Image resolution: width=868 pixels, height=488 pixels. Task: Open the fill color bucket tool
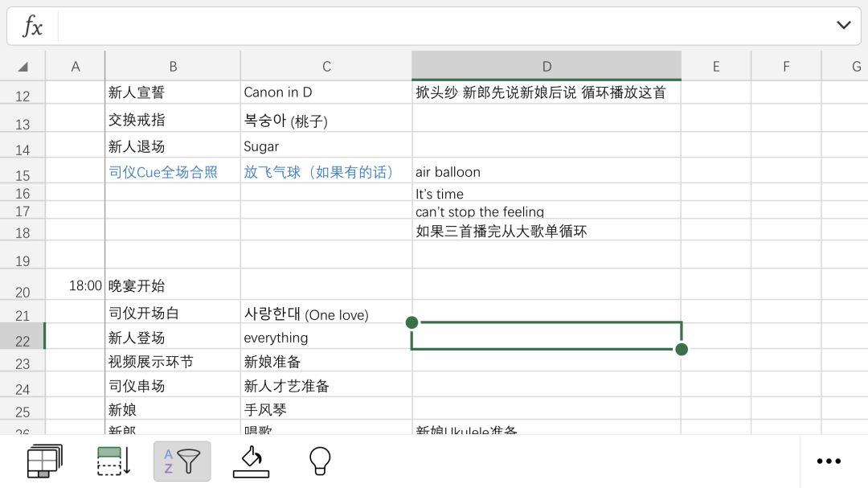tap(251, 461)
